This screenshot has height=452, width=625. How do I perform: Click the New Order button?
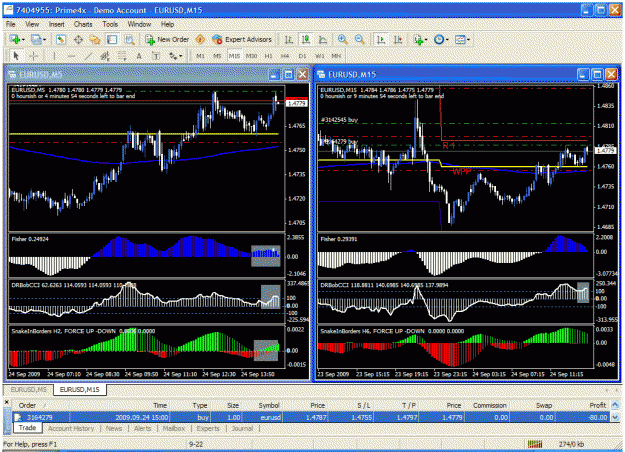click(167, 39)
